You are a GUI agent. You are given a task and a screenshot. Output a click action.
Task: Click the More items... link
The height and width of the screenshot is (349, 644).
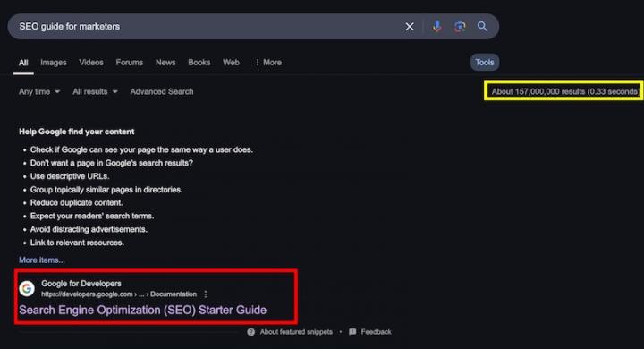pyautogui.click(x=42, y=260)
